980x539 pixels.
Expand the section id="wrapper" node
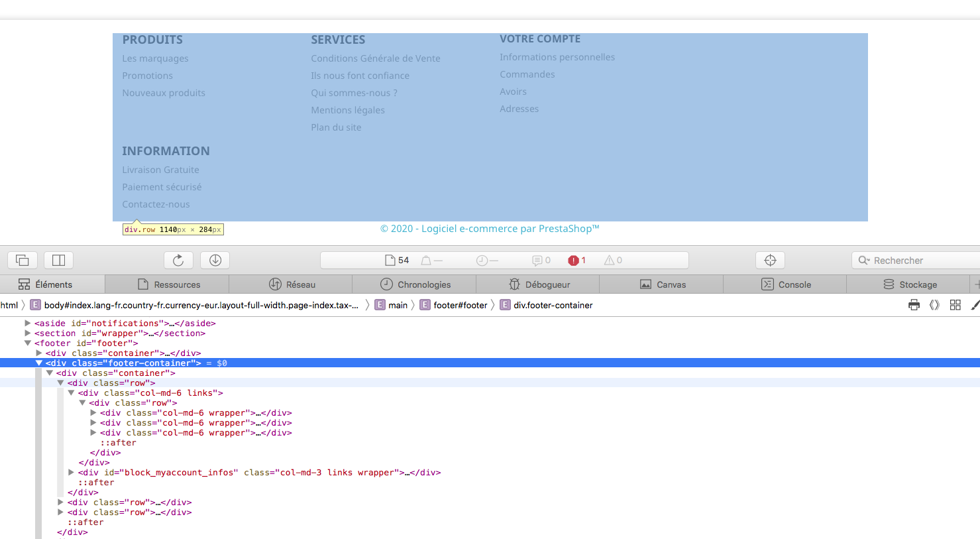pyautogui.click(x=28, y=333)
